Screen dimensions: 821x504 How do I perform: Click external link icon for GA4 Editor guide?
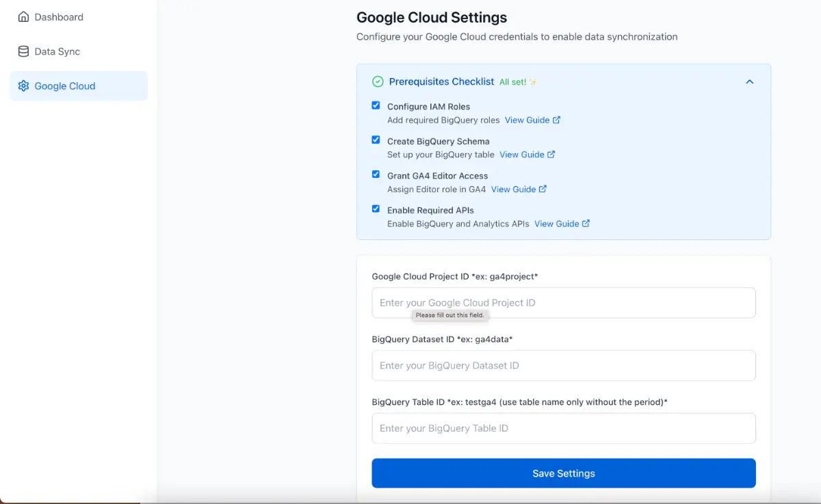point(543,189)
